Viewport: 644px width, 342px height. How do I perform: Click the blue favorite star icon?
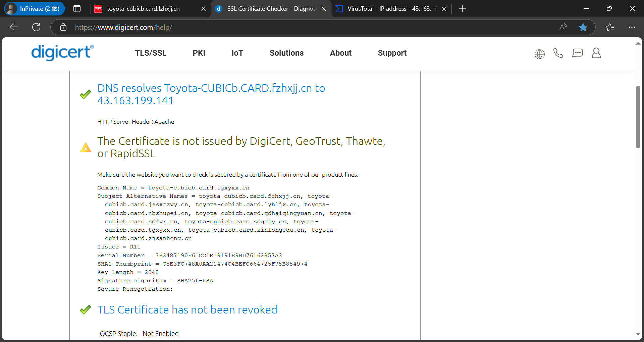[x=583, y=27]
